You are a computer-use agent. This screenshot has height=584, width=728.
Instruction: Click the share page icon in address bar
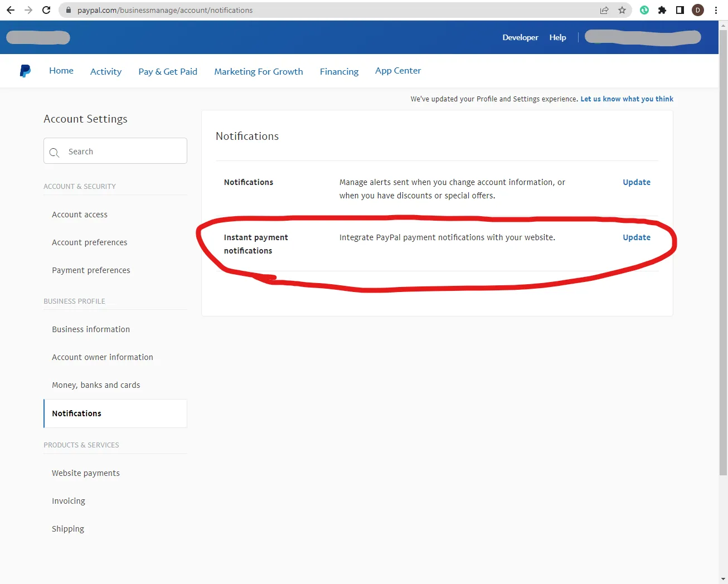[x=604, y=10]
